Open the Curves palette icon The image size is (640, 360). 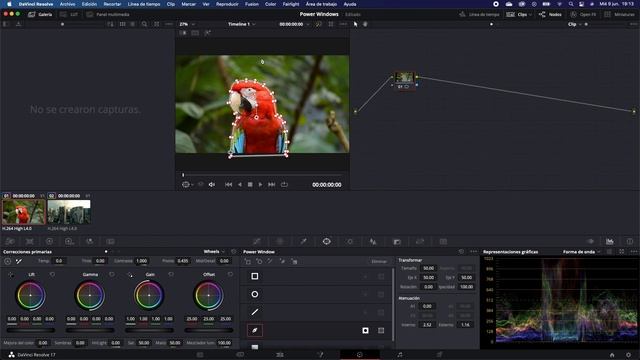[257, 242]
